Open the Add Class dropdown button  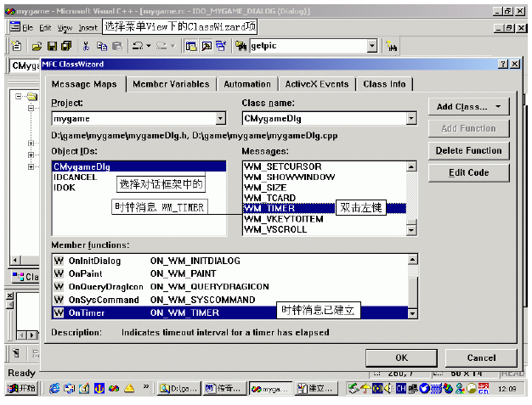click(469, 107)
